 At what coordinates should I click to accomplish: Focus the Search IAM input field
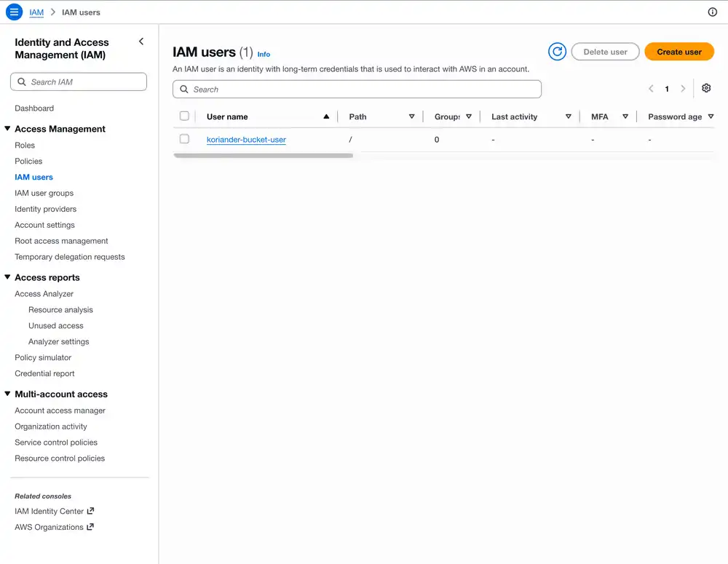79,82
